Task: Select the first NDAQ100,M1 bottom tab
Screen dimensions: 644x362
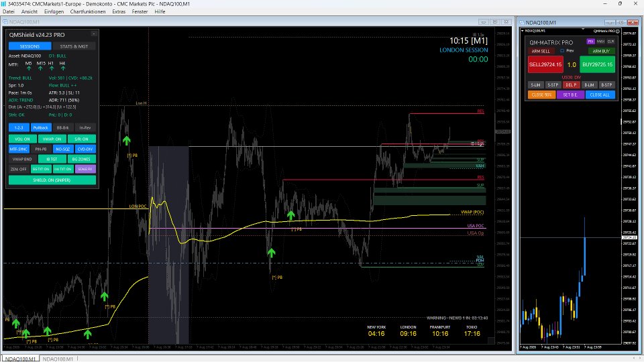Action: click(20, 359)
